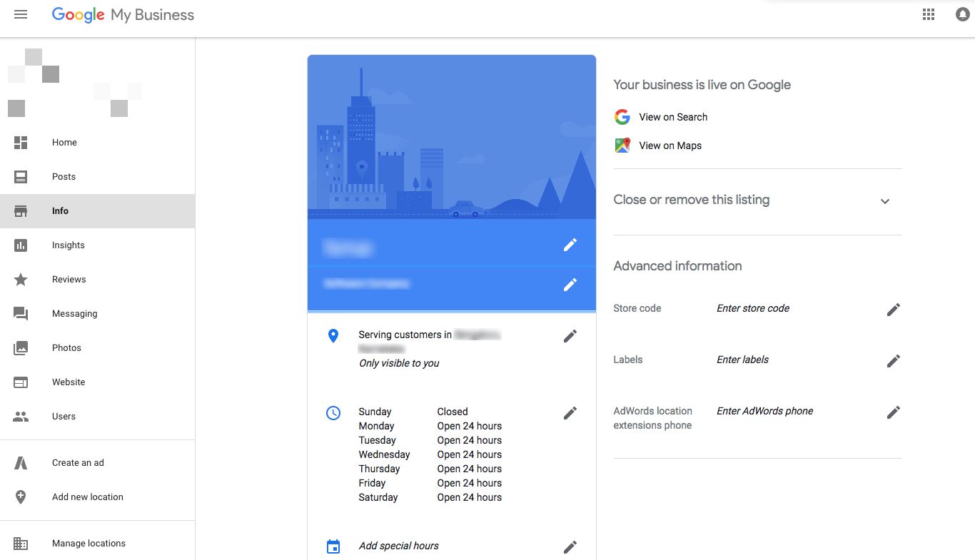
Task: Click the Manage locations building icon
Action: [21, 544]
